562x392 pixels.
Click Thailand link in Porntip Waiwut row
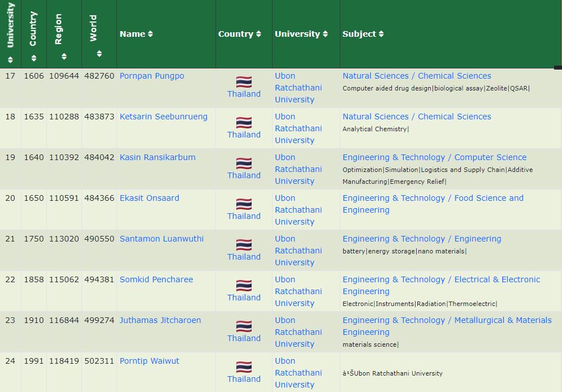(244, 379)
